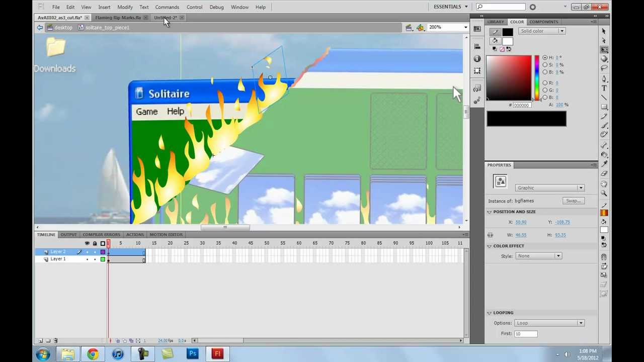Open the ESSENTIALS workspace dropdown
This screenshot has height=362, width=644.
coord(451,7)
